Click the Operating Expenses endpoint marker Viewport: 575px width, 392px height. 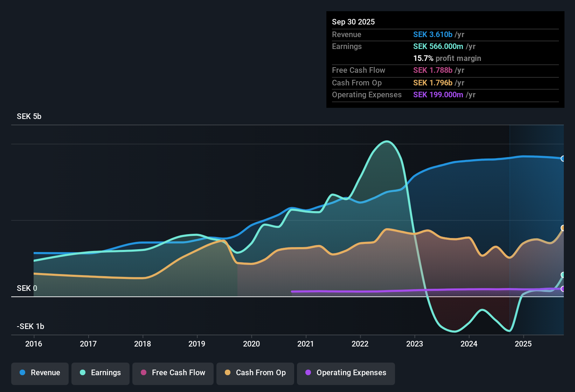pyautogui.click(x=563, y=289)
